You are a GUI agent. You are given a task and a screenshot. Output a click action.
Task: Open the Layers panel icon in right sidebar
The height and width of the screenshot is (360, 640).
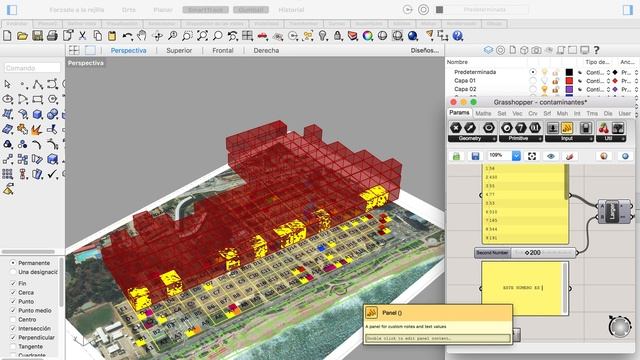point(488,50)
